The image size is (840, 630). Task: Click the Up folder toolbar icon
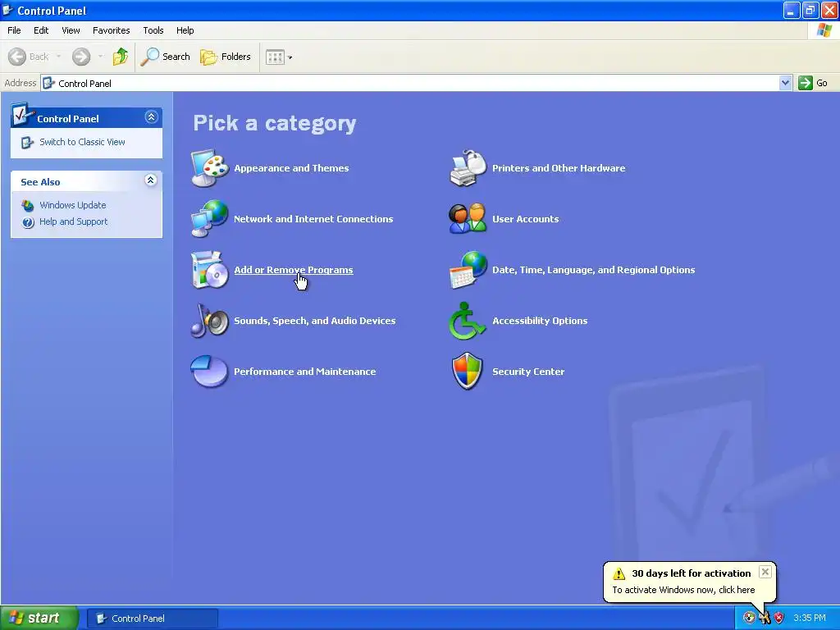[121, 57]
